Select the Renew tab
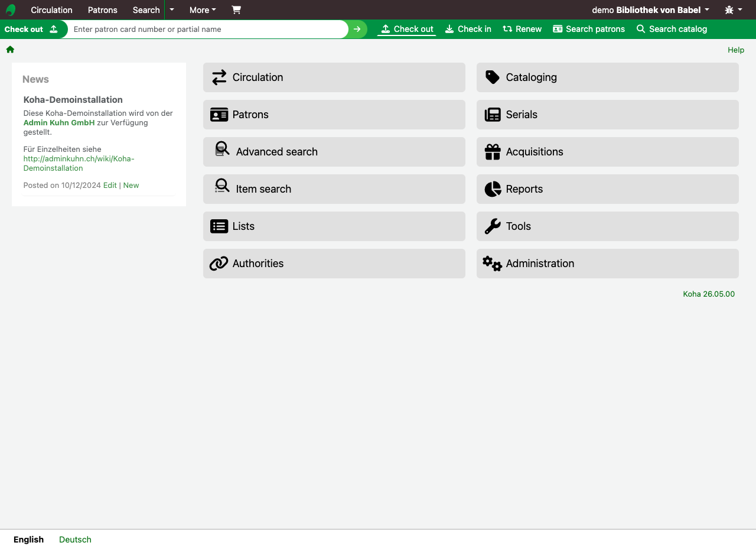756x549 pixels. (522, 29)
